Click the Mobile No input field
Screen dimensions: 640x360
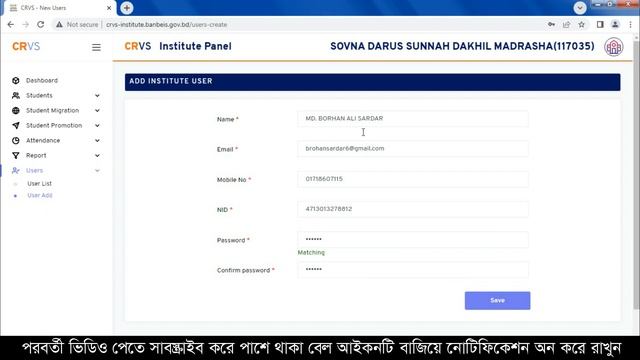(x=413, y=179)
